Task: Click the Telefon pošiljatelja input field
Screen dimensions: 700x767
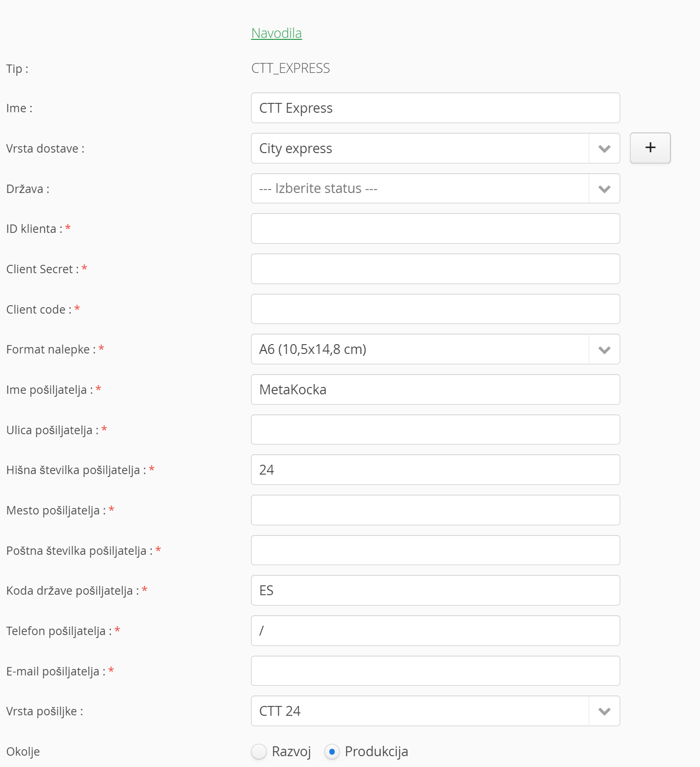Action: coord(435,631)
